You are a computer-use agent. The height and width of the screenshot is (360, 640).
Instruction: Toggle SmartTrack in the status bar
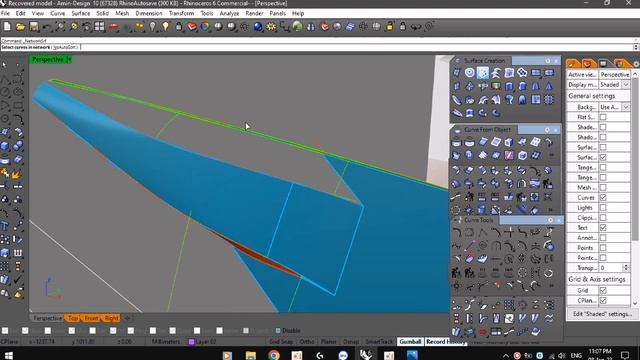pos(379,342)
